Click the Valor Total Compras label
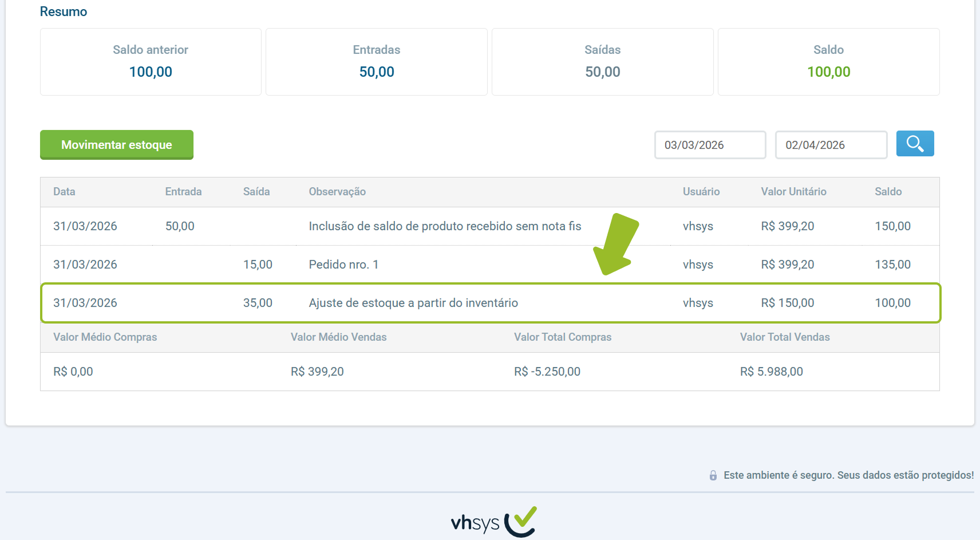The height and width of the screenshot is (540, 980). pos(563,337)
